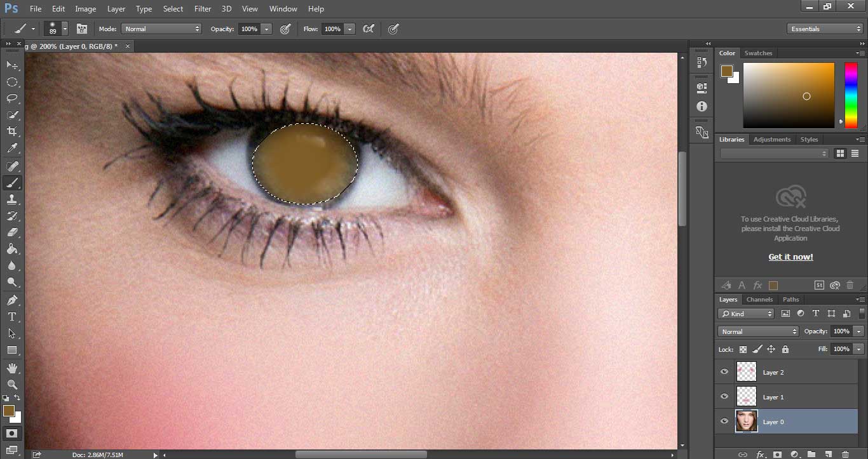Select the Brush tool in the toolbox
The image size is (868, 459).
[x=12, y=183]
